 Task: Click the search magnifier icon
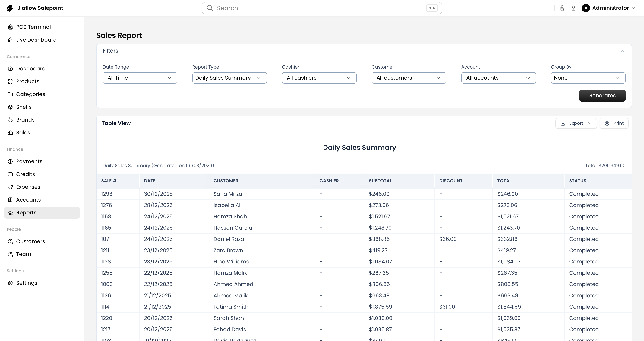[x=210, y=8]
